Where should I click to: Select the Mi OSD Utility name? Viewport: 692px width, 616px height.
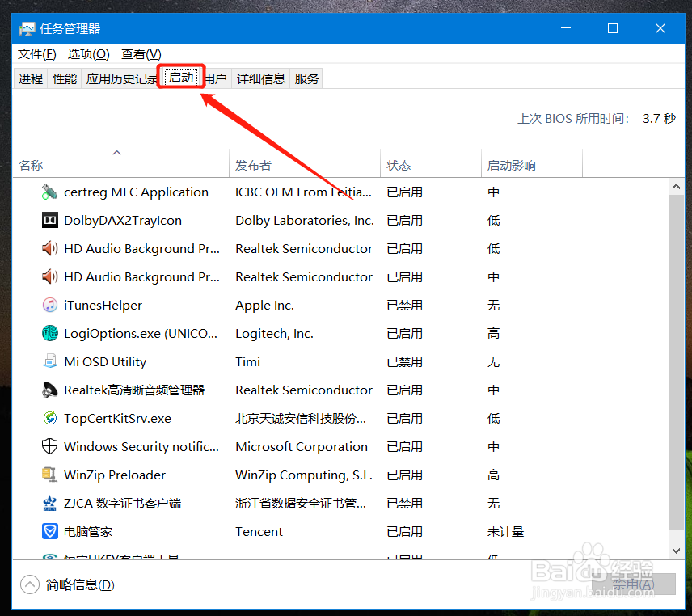(x=105, y=362)
